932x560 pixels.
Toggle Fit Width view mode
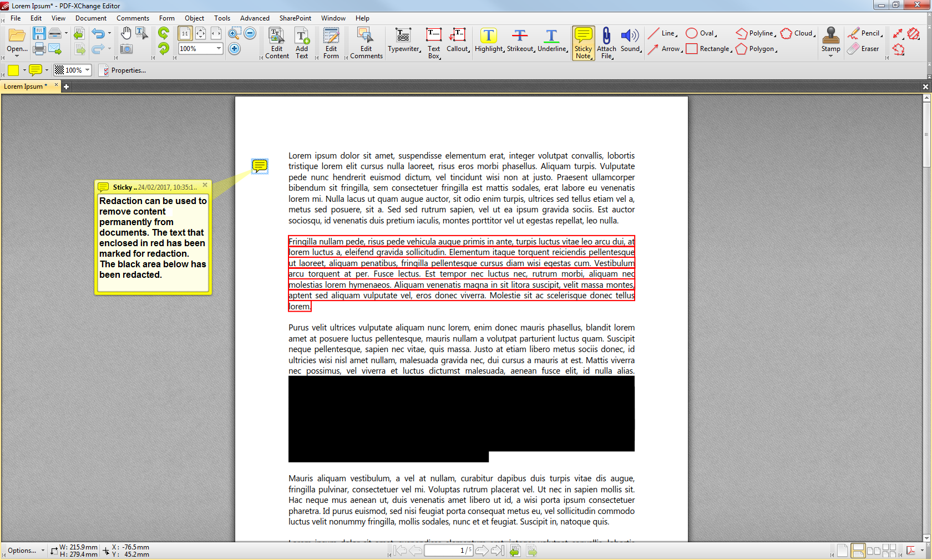coord(216,33)
